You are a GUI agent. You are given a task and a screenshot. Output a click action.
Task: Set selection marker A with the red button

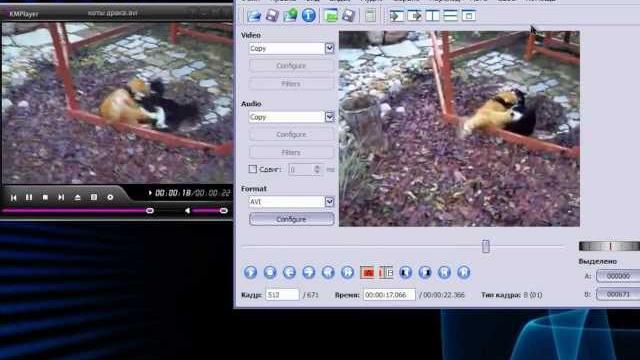tap(367, 272)
